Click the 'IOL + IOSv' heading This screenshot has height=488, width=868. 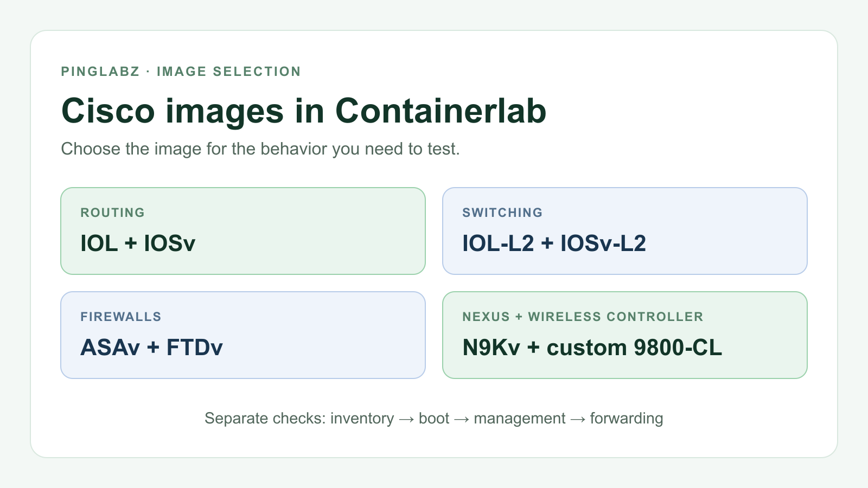[138, 243]
